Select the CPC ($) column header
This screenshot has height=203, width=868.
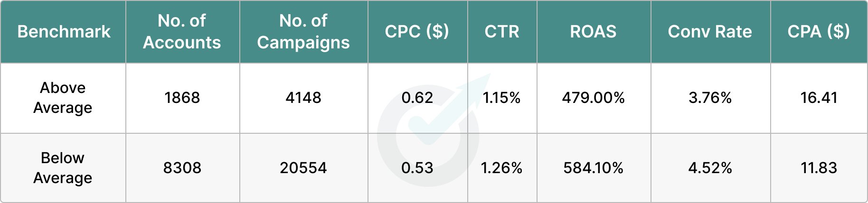tap(417, 32)
